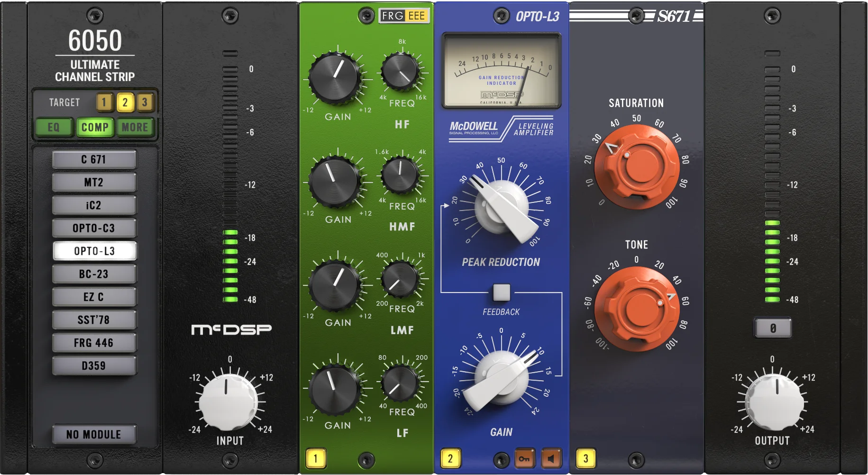The image size is (868, 475).
Task: Click the LF FREQ knob
Action: (x=401, y=382)
